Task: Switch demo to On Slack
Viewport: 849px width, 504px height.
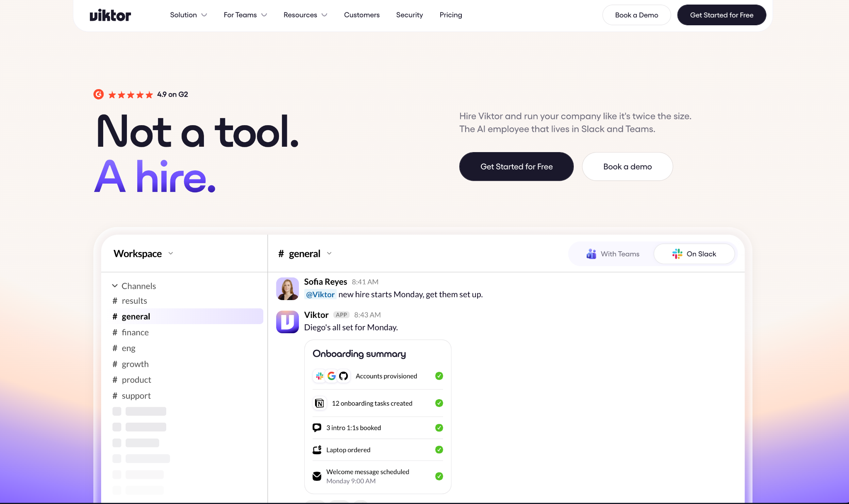Action: tap(694, 254)
